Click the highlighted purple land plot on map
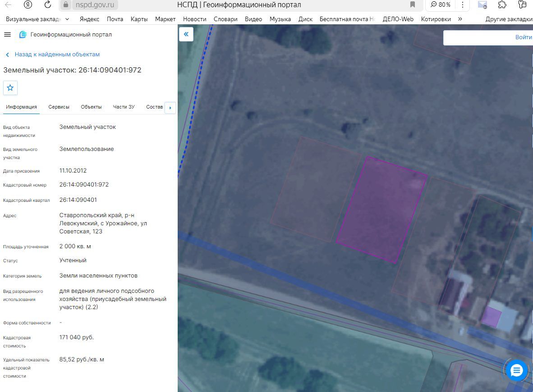The height and width of the screenshot is (392, 533). click(381, 210)
